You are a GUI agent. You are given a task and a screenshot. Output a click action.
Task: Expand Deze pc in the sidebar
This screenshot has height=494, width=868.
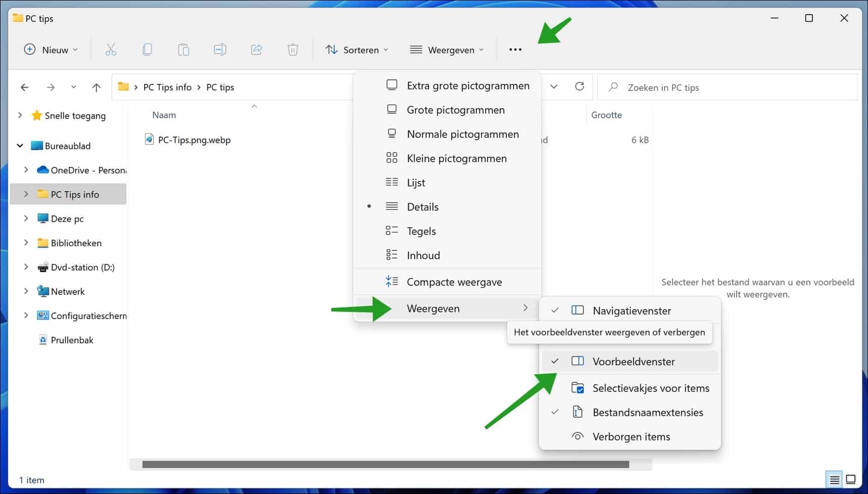[26, 218]
